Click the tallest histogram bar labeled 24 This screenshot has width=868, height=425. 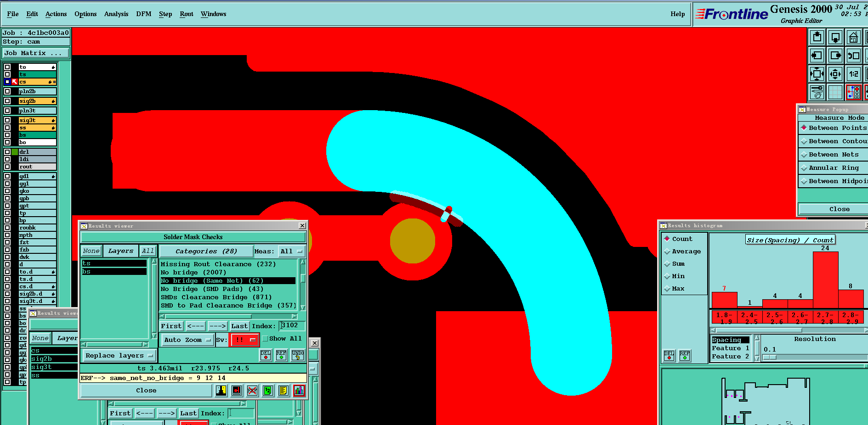click(x=825, y=280)
